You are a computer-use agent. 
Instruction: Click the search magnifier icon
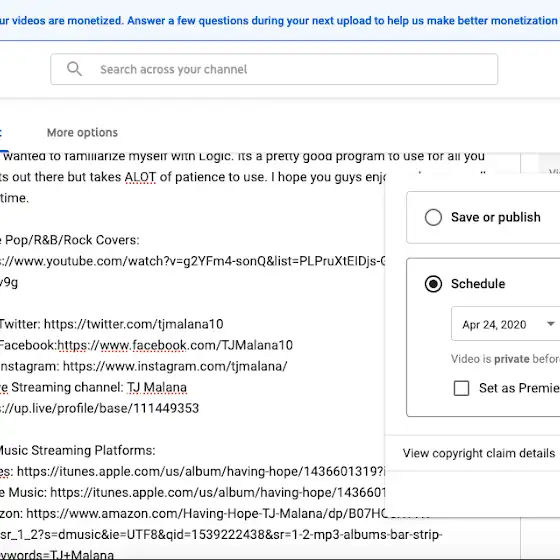coord(74,69)
